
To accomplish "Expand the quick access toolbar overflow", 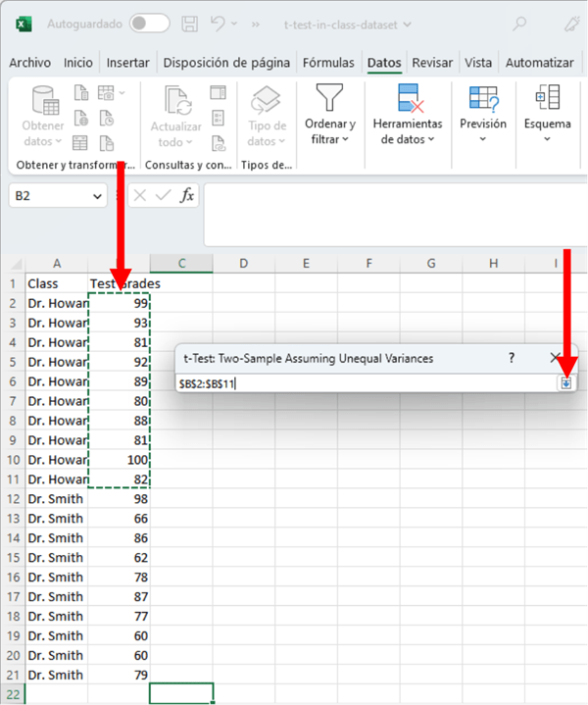I will pyautogui.click(x=257, y=24).
